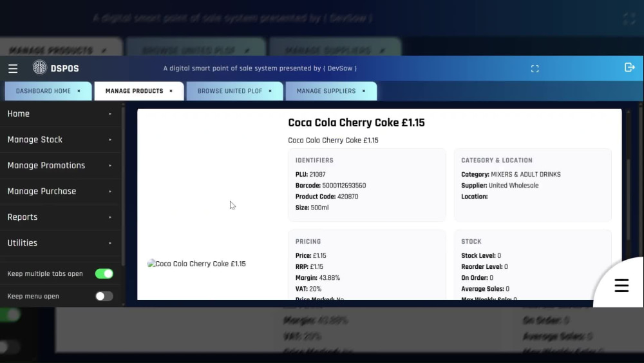This screenshot has height=363, width=644.
Task: Open the Browse United PLOF tab
Action: 230,91
